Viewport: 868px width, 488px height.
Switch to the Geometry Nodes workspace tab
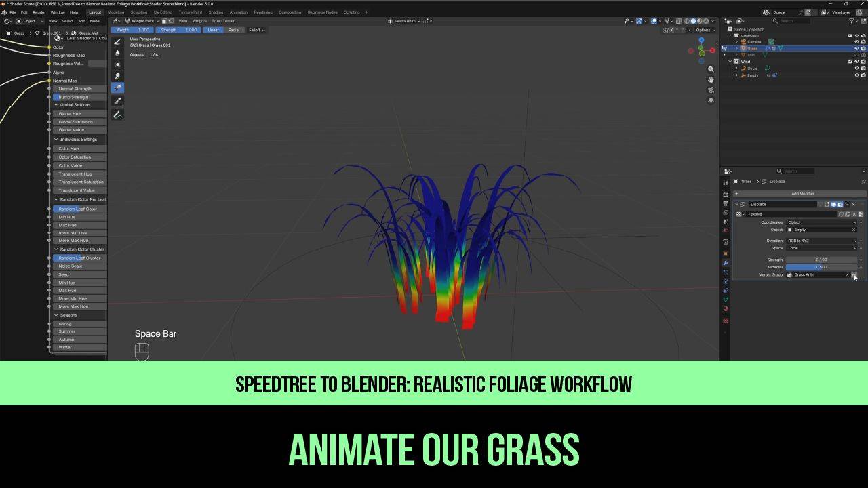322,12
